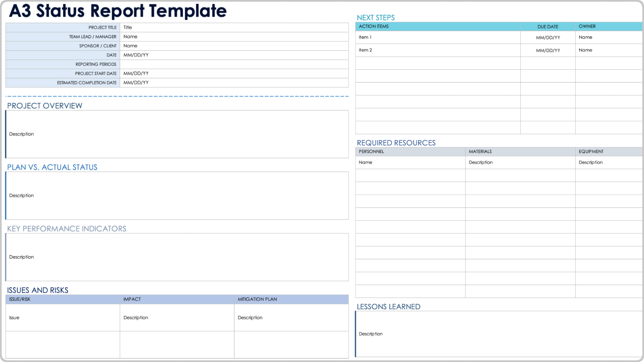Click the MM/DD/YY value for Estimated Completion Date
This screenshot has height=362, width=644.
pos(234,83)
